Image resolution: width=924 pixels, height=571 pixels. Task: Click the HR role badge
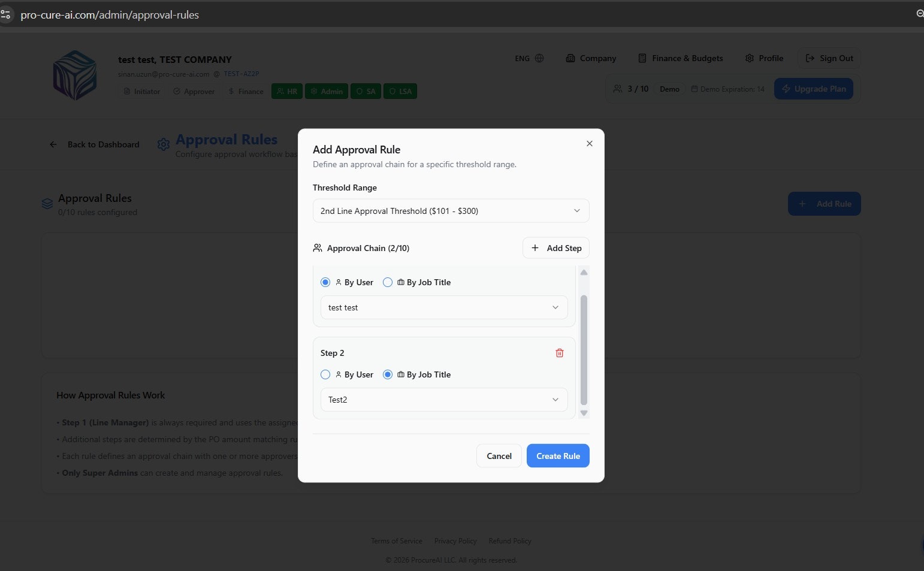pyautogui.click(x=287, y=92)
